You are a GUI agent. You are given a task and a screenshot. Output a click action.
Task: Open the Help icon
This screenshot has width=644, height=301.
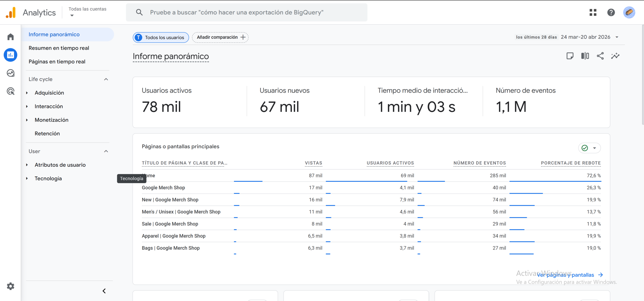click(611, 12)
